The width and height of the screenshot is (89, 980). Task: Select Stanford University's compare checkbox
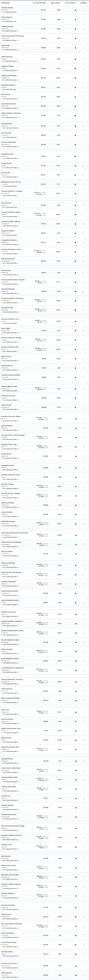coord(83,59)
